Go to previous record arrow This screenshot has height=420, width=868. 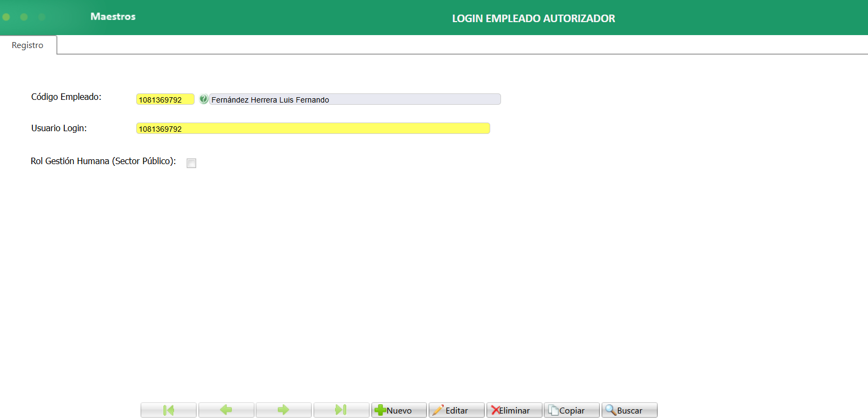click(x=226, y=410)
